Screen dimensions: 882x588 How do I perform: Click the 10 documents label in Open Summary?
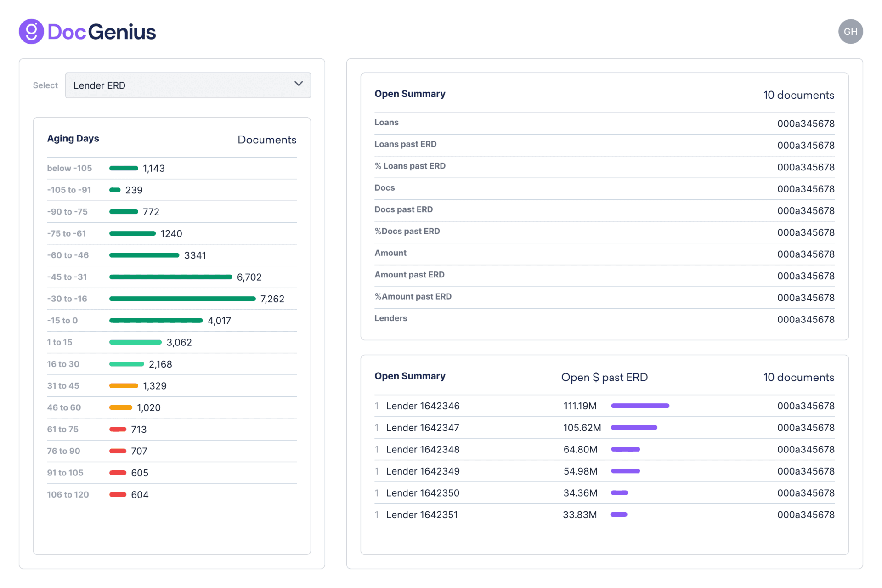pos(799,95)
